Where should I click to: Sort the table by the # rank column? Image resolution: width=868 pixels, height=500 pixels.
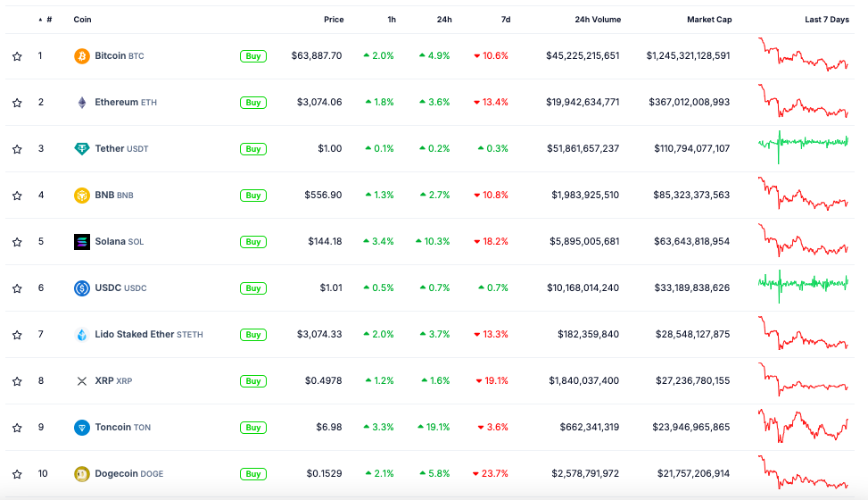[x=48, y=20]
